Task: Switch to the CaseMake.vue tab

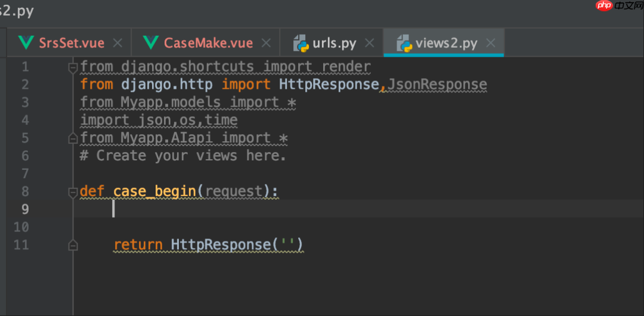Action: click(x=208, y=43)
